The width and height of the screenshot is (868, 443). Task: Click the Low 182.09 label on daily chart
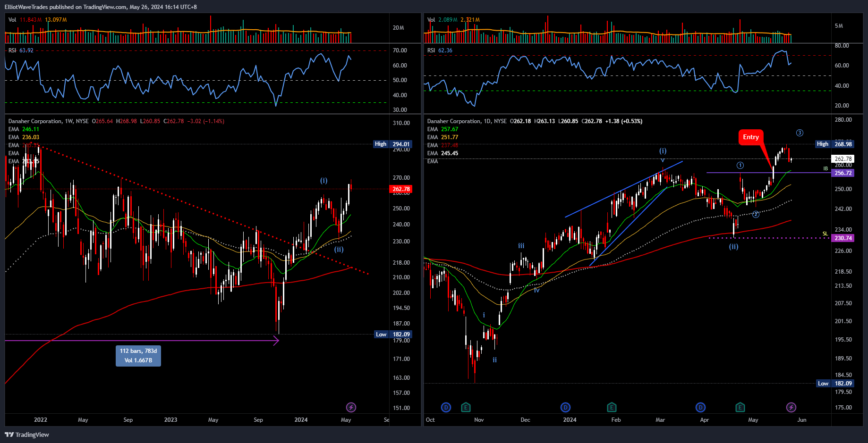[x=835, y=384]
